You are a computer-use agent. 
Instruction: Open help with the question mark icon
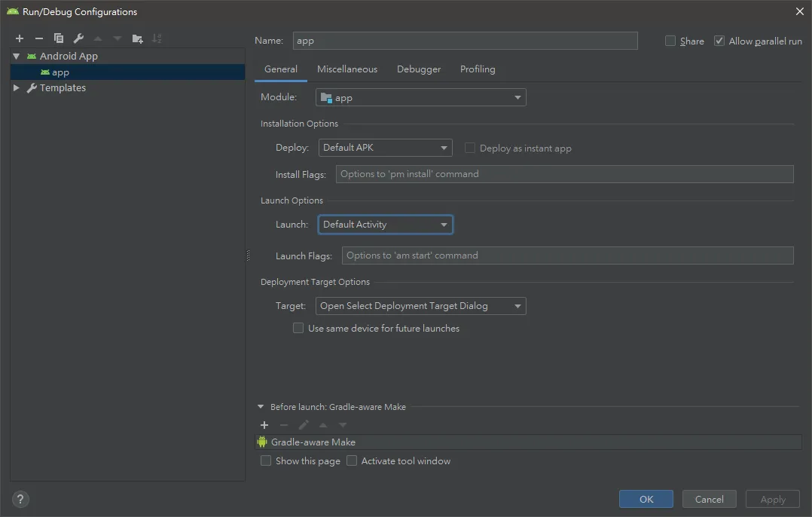pyautogui.click(x=20, y=498)
